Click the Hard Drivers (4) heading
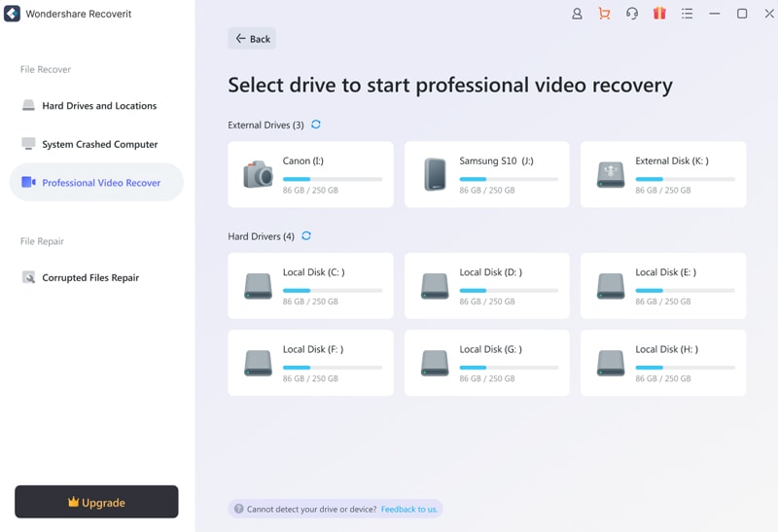Viewport: 778px width, 532px height. (x=261, y=236)
